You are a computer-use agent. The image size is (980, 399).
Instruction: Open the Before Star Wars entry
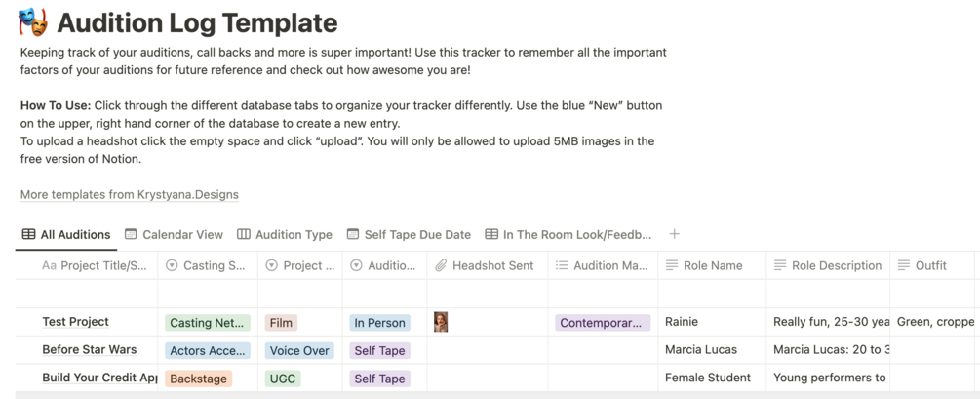[x=89, y=350]
